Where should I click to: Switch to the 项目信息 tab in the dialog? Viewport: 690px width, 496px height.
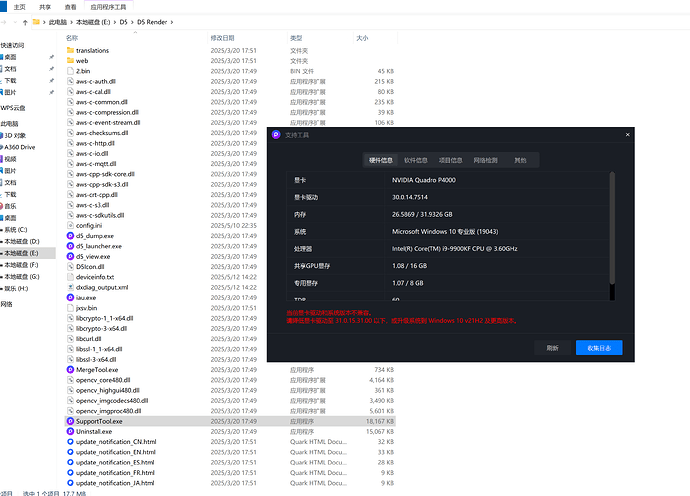coord(451,160)
